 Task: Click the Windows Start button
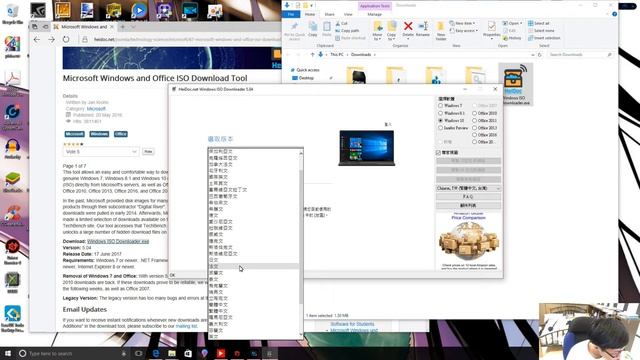[x=7, y=353]
